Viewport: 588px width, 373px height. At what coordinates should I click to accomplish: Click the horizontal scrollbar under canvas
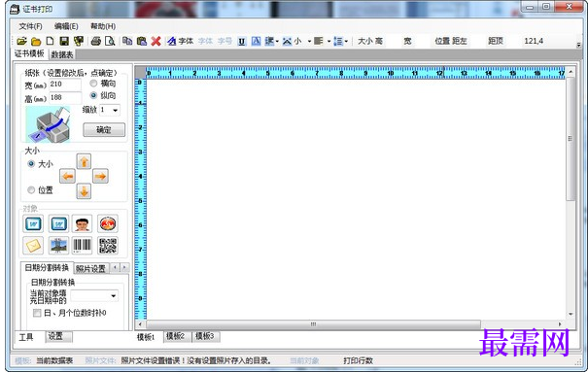tap(314, 323)
